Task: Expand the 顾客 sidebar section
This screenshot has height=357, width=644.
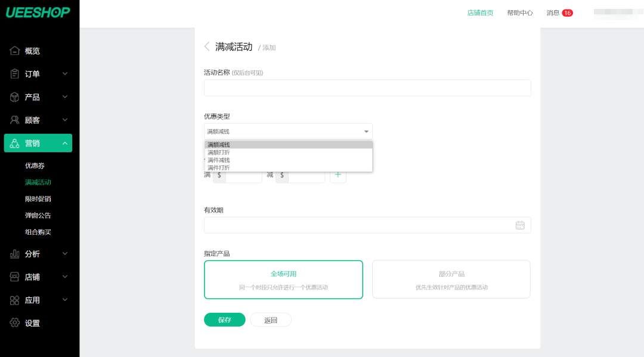Action: (x=15, y=119)
